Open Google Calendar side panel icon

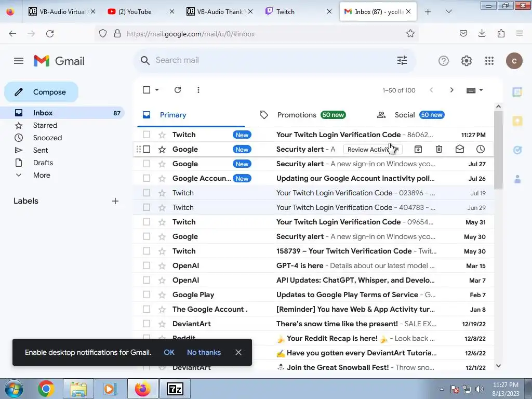click(517, 91)
